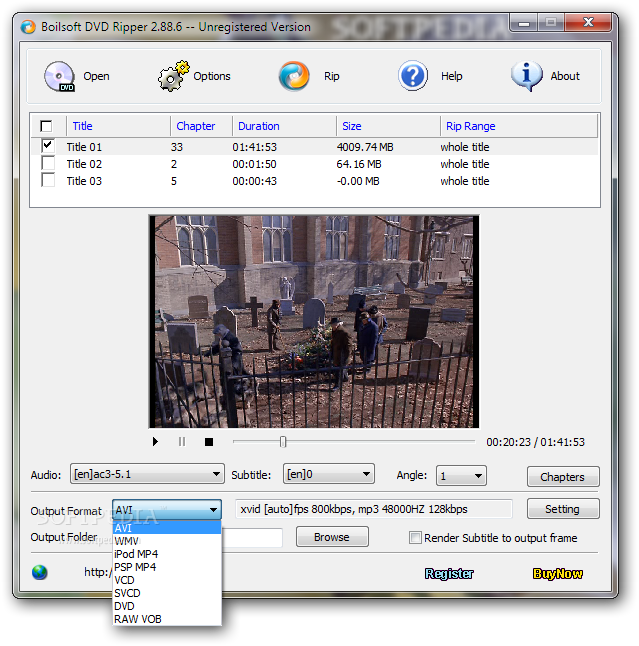Sort by the Size column header
This screenshot has width=639, height=646.
click(389, 126)
